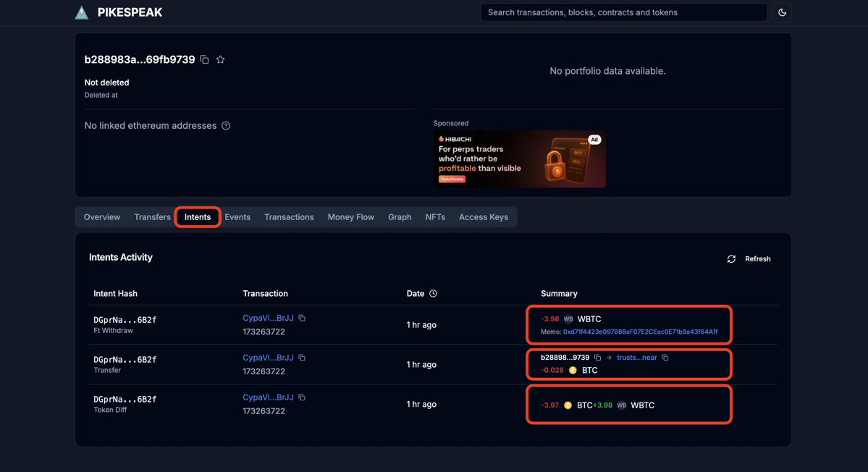
Task: Go to the Transactions tab
Action: (x=289, y=217)
